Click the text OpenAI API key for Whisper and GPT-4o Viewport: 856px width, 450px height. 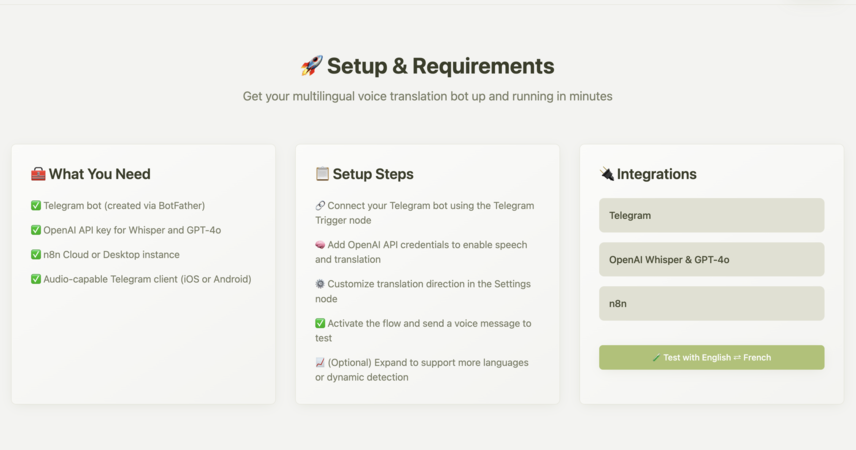click(132, 230)
